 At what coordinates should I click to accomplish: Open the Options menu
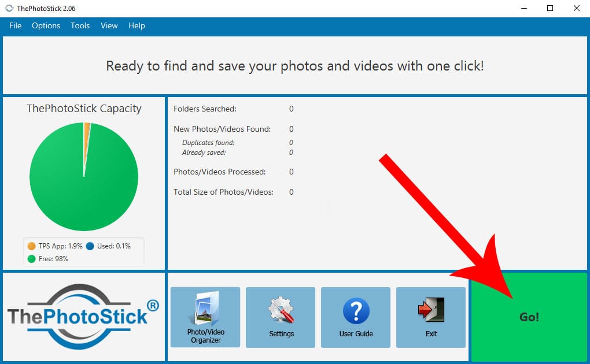point(46,25)
